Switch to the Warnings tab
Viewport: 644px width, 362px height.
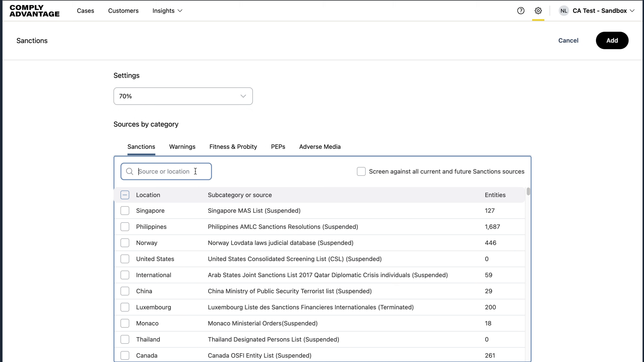coord(182,147)
